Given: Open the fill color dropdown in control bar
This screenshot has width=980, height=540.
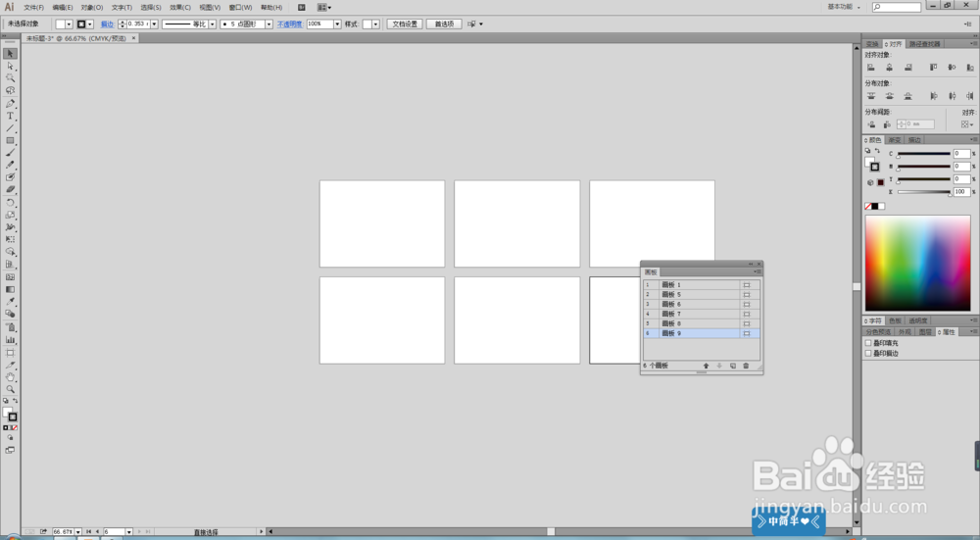Looking at the screenshot, I should point(69,24).
